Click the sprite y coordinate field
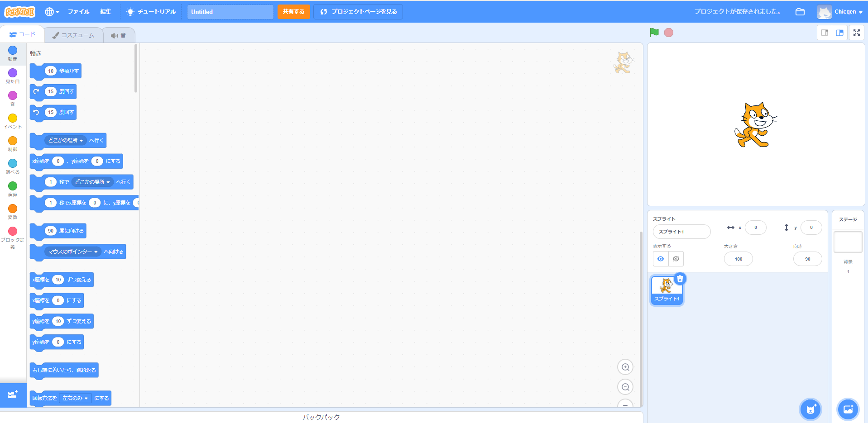Viewport: 868px width, 423px height. [811, 228]
